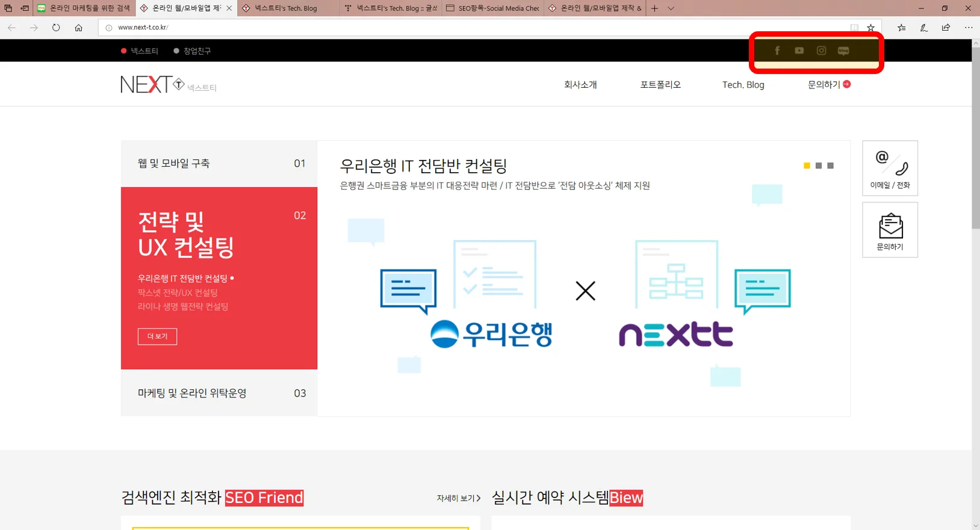Refresh the page in browser toolbar
Image resolution: width=980 pixels, height=530 pixels.
(x=56, y=28)
